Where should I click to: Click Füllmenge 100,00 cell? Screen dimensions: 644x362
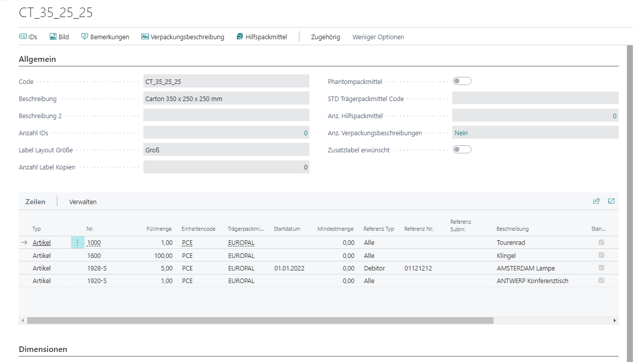coord(163,255)
